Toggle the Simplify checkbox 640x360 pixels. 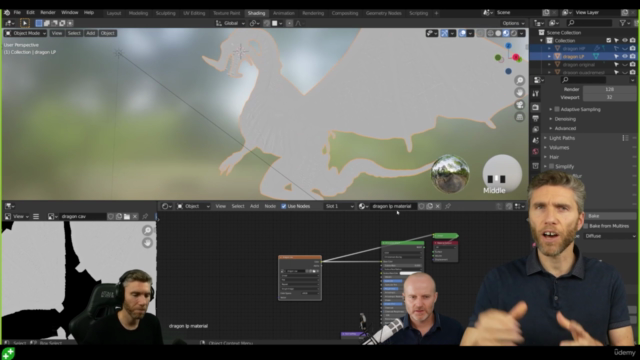coord(551,167)
